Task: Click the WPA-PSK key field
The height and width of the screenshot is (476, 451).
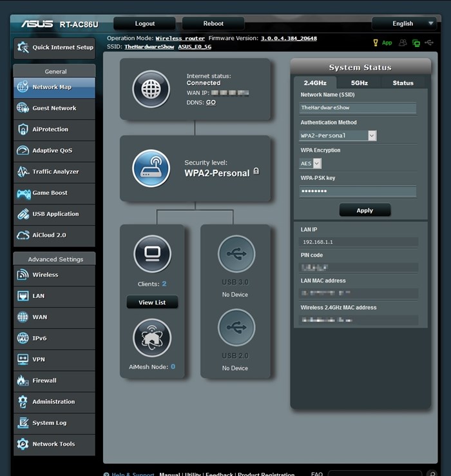Action: click(358, 192)
